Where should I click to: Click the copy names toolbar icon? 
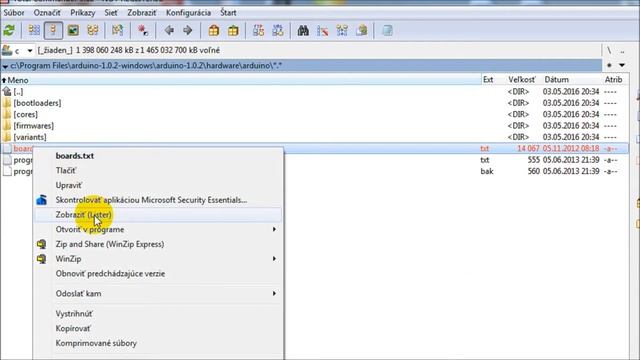(362, 30)
